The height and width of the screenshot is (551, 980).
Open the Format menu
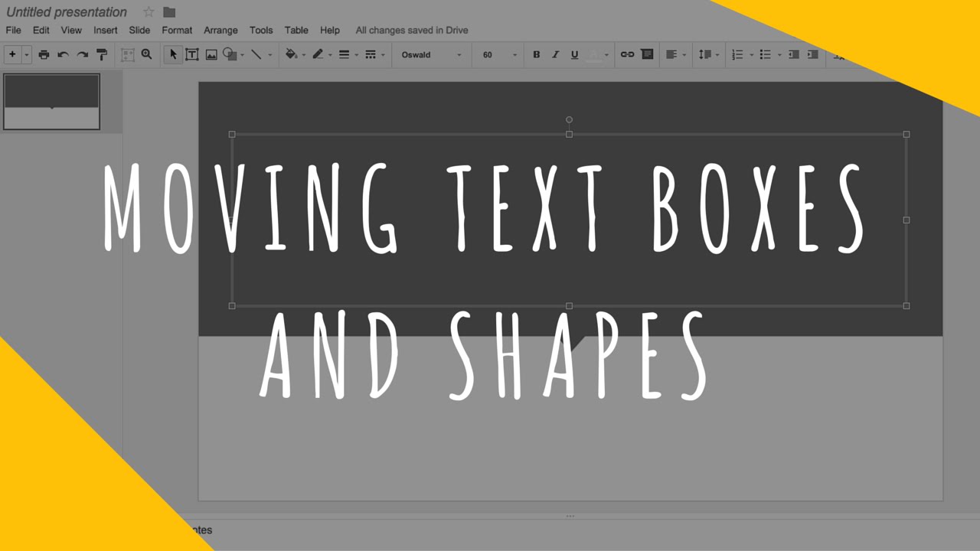[x=177, y=30]
